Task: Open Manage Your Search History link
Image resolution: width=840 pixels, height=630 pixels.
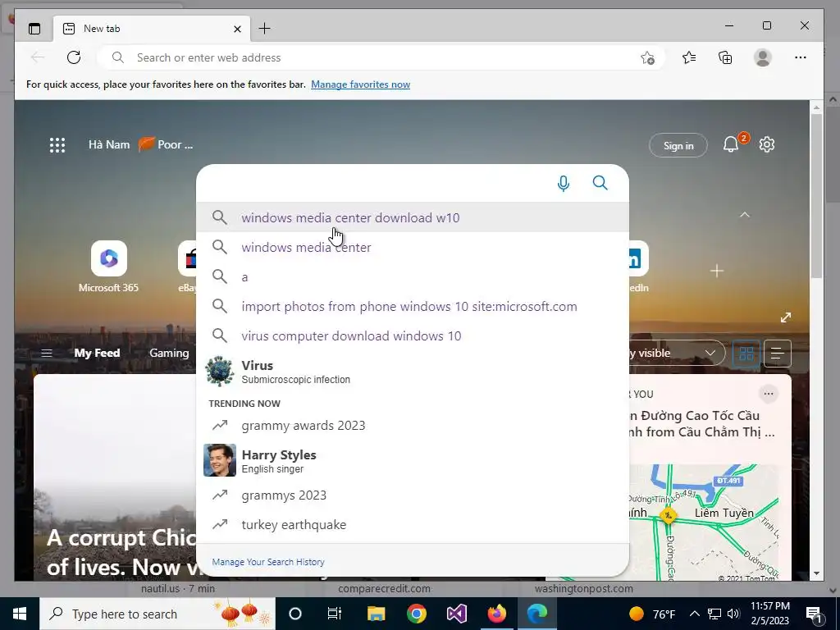Action: [268, 562]
